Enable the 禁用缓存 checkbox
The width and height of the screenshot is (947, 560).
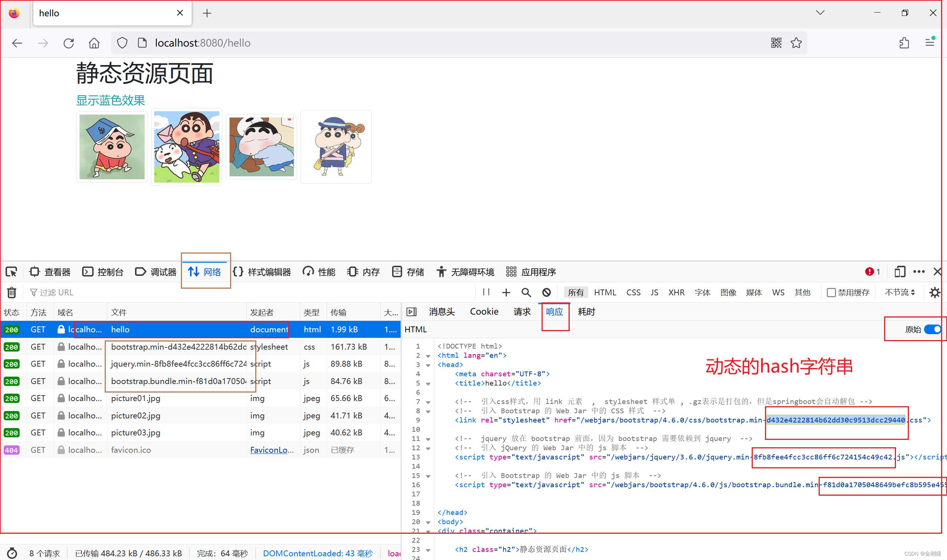coord(831,292)
